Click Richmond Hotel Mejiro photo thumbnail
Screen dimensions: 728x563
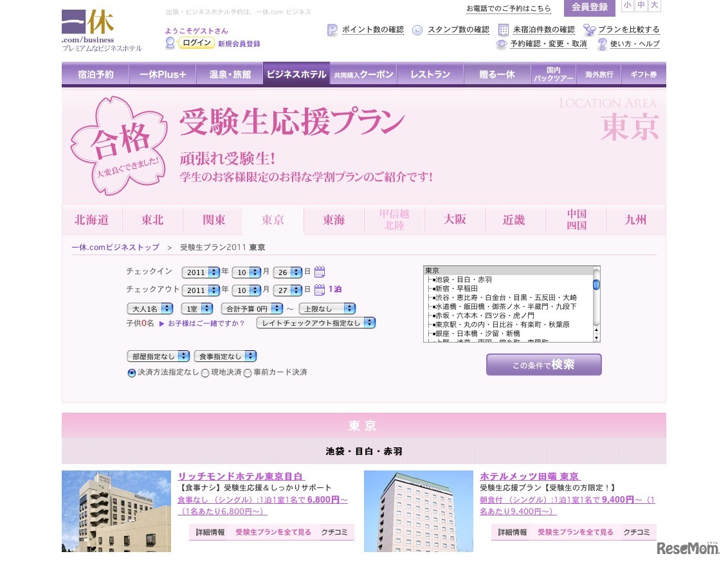[x=116, y=511]
